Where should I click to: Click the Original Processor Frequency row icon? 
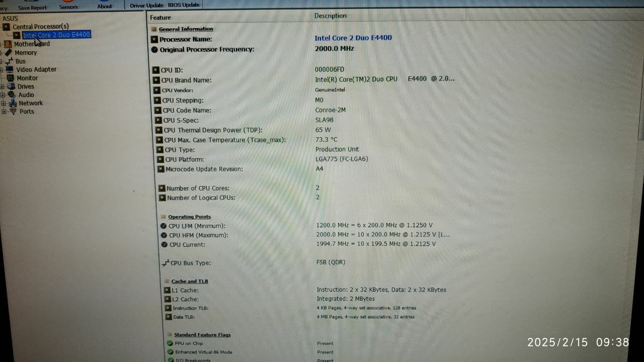154,49
